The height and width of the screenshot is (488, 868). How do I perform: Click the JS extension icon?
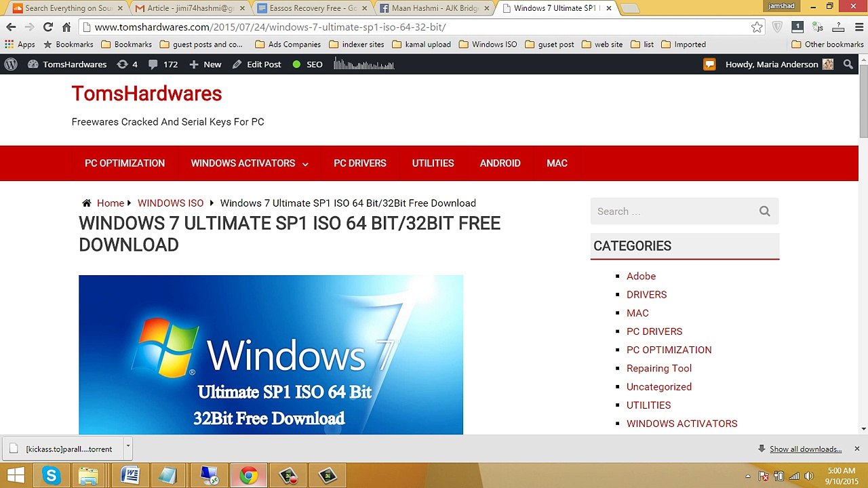pyautogui.click(x=818, y=27)
